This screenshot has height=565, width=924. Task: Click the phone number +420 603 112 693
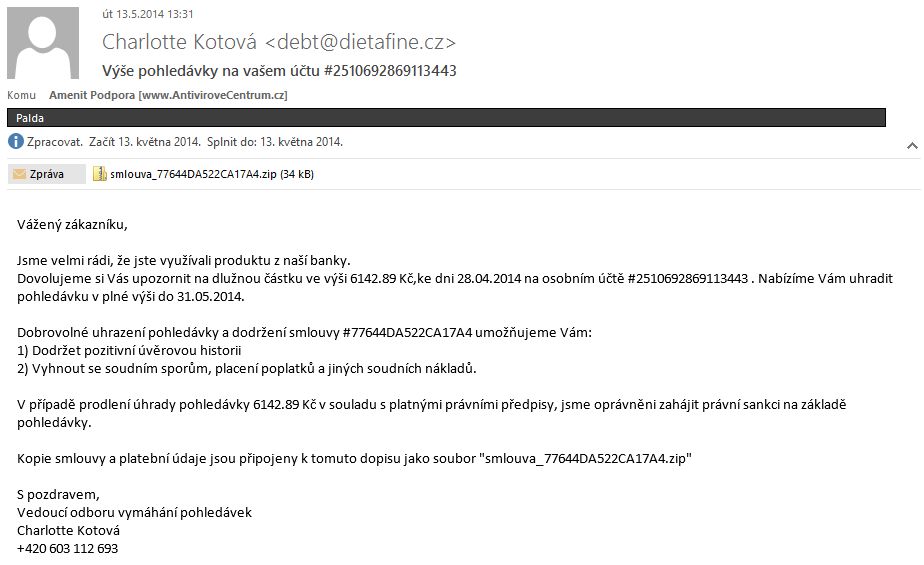pos(68,549)
